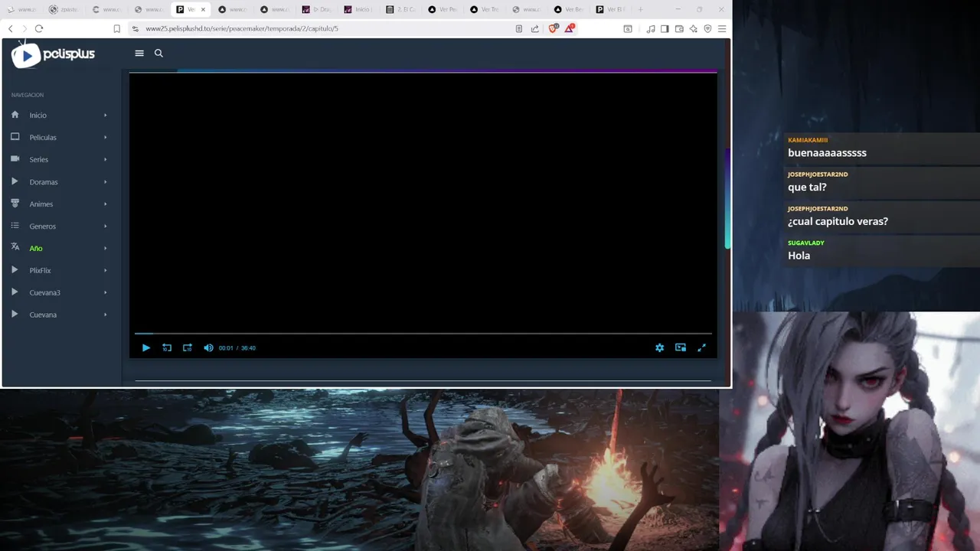Open Cuevana in the navigation sidebar
Screen dimensions: 980x551
tap(43, 315)
